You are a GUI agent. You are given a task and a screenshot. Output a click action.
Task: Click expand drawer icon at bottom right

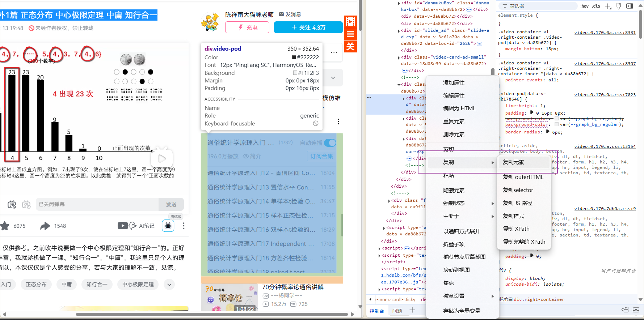pos(636,310)
